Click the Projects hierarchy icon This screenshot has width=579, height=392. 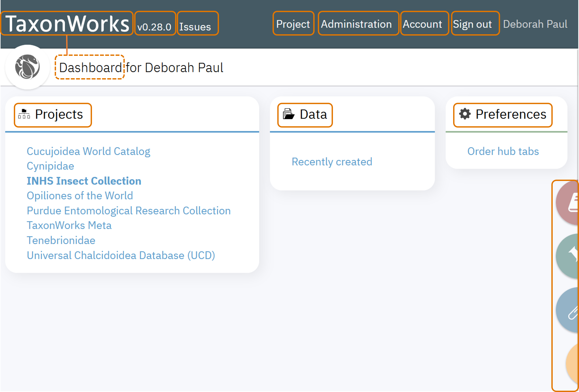coord(24,114)
